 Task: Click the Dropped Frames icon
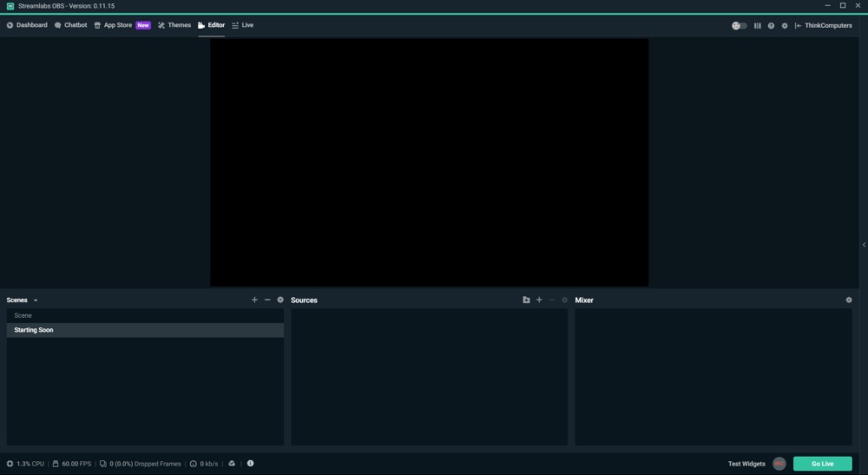[x=103, y=464]
